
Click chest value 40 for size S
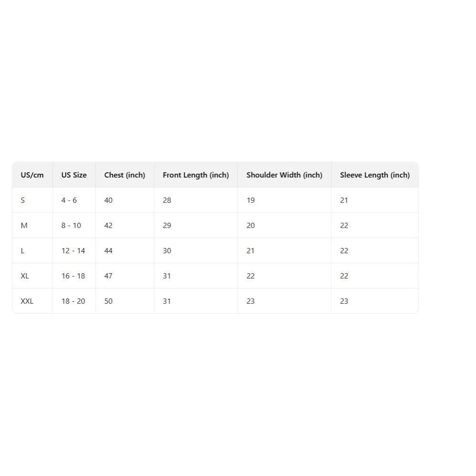pos(109,200)
